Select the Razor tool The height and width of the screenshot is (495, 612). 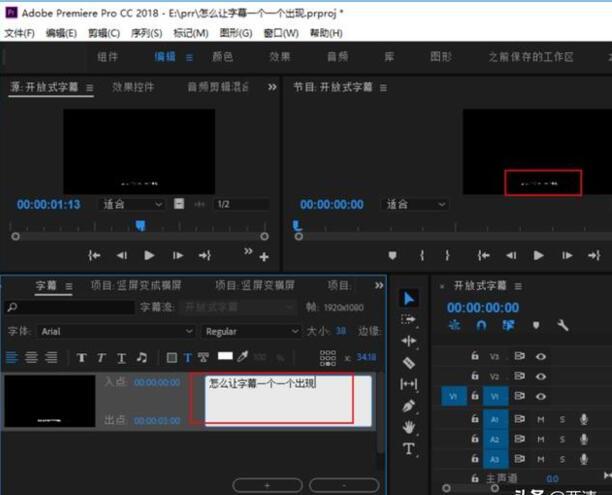409,363
